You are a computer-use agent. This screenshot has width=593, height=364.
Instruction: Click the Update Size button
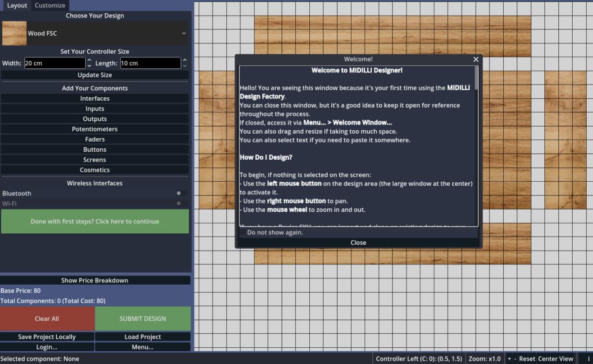click(94, 75)
